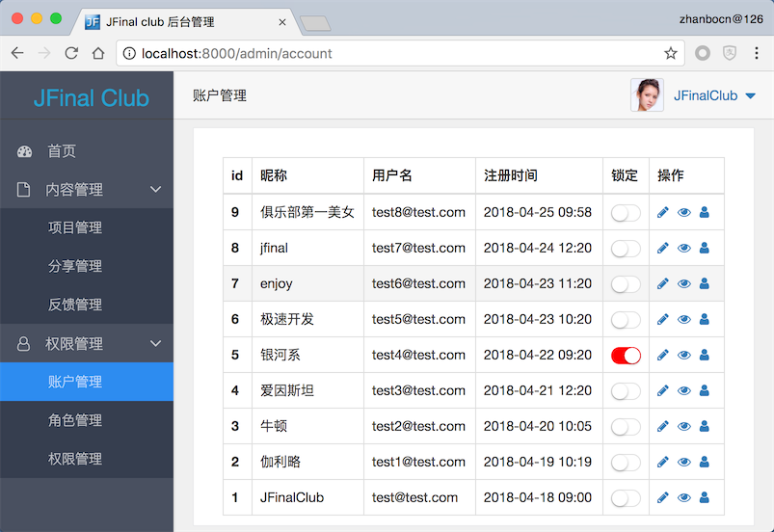This screenshot has width=774, height=532.
Task: Open a new tab next to JFinal club tab
Action: point(315,23)
